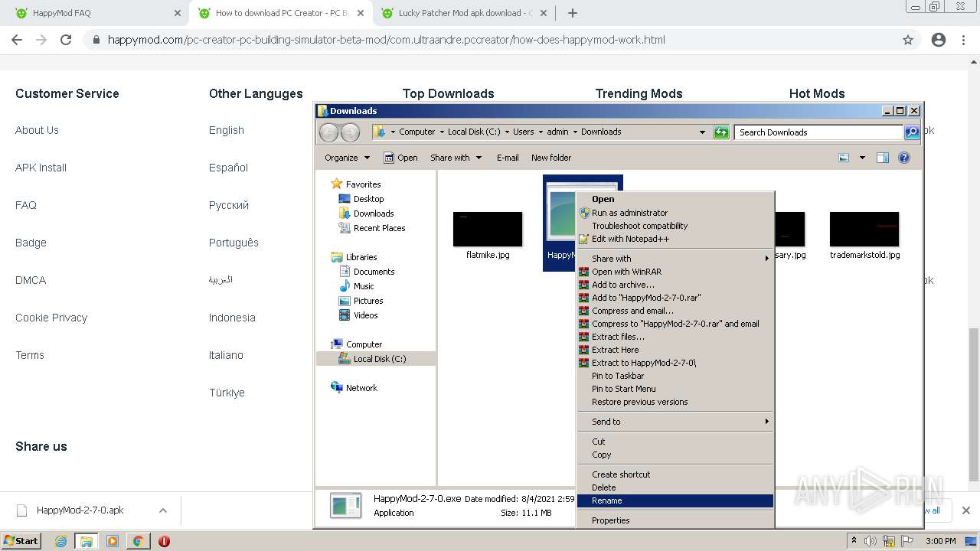
Task: Choose Create shortcut
Action: (x=675, y=474)
